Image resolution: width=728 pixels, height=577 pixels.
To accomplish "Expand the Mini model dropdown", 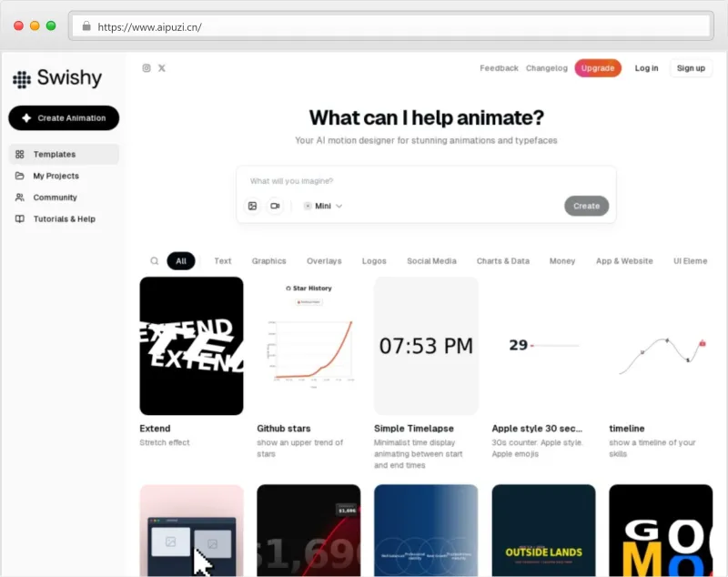I will tap(323, 206).
